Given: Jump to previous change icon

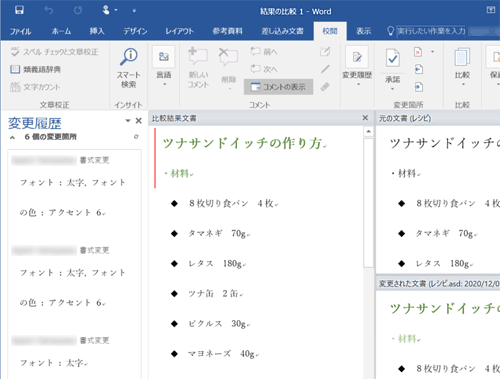Looking at the screenshot, I should tap(418, 69).
